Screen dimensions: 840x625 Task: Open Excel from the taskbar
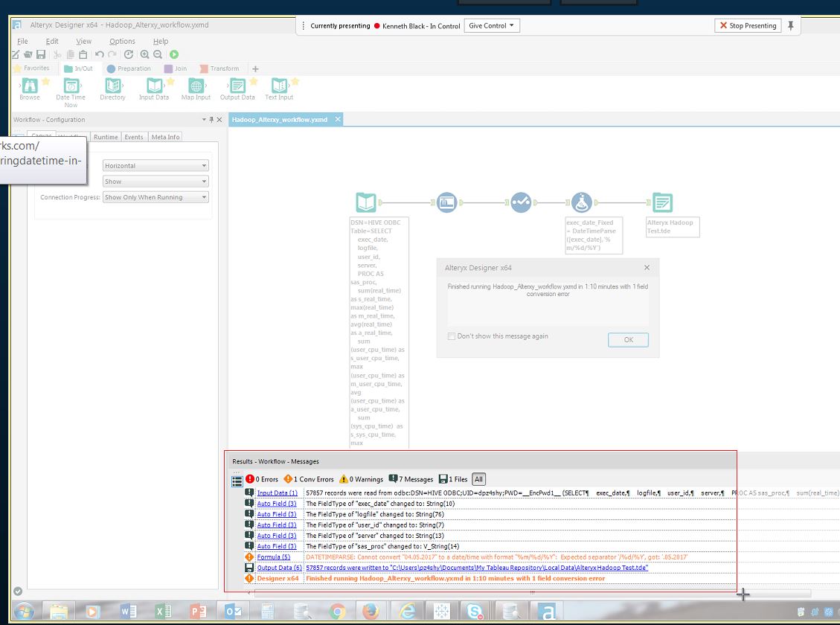tap(163, 611)
